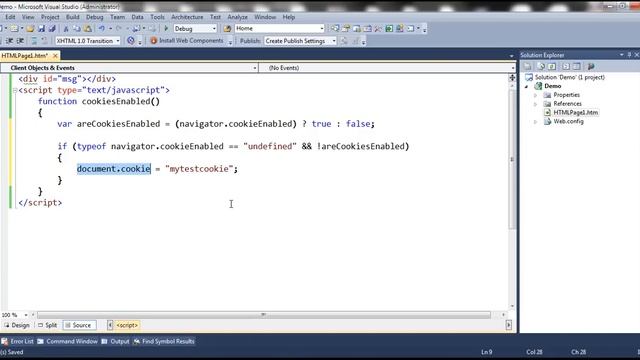Screen dimensions: 640x360
Task: Open the Tools menu
Action: [157, 17]
